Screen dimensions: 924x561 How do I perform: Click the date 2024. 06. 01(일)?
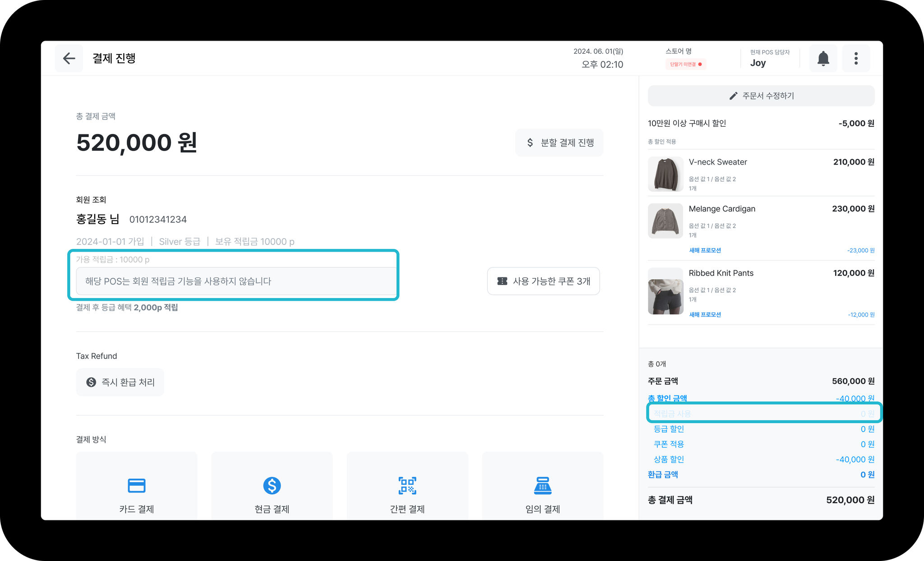tap(598, 51)
